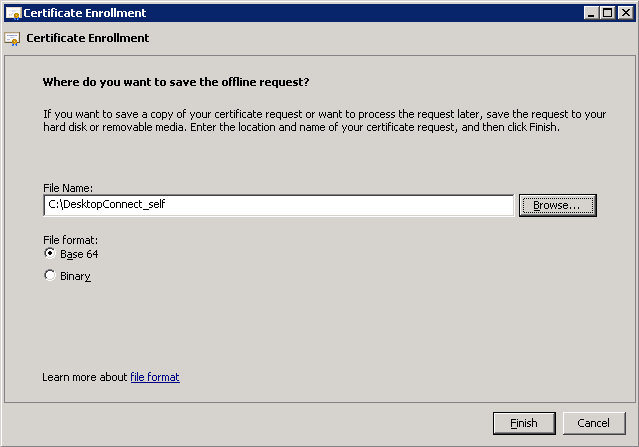
Task: Click the Base 64 option label text
Action: coord(79,254)
